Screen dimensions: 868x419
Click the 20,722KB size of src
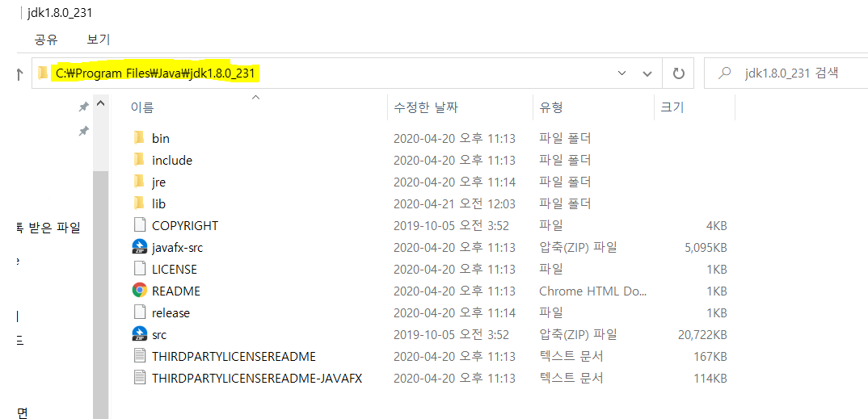tap(702, 334)
